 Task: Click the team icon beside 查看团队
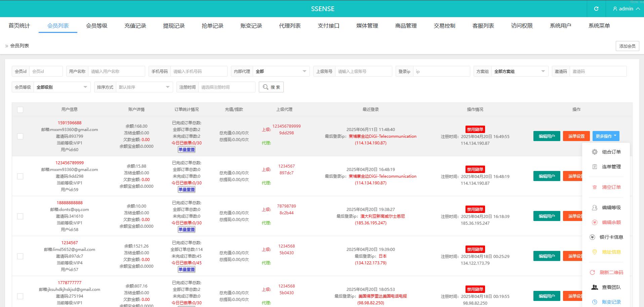coord(595,287)
